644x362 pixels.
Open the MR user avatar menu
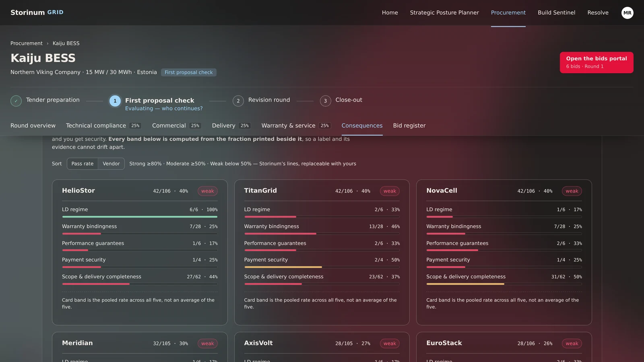click(x=627, y=13)
